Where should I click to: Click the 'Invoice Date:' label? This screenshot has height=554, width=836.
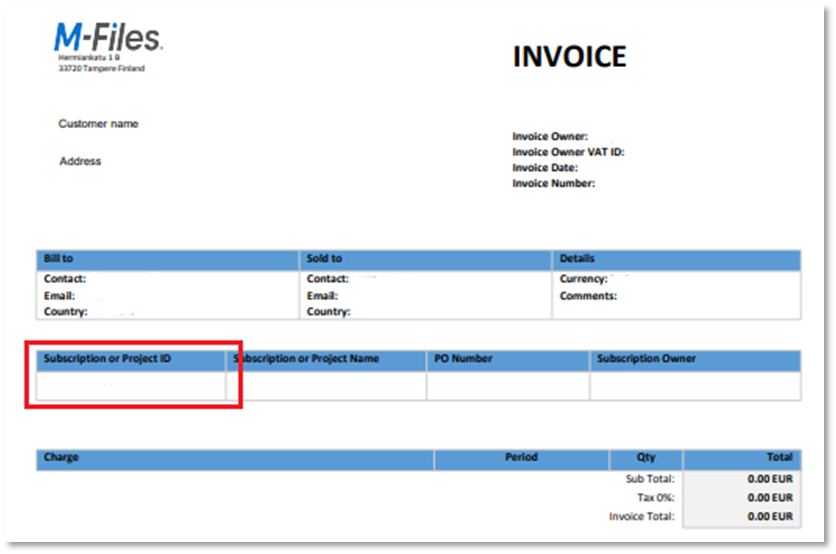545,167
